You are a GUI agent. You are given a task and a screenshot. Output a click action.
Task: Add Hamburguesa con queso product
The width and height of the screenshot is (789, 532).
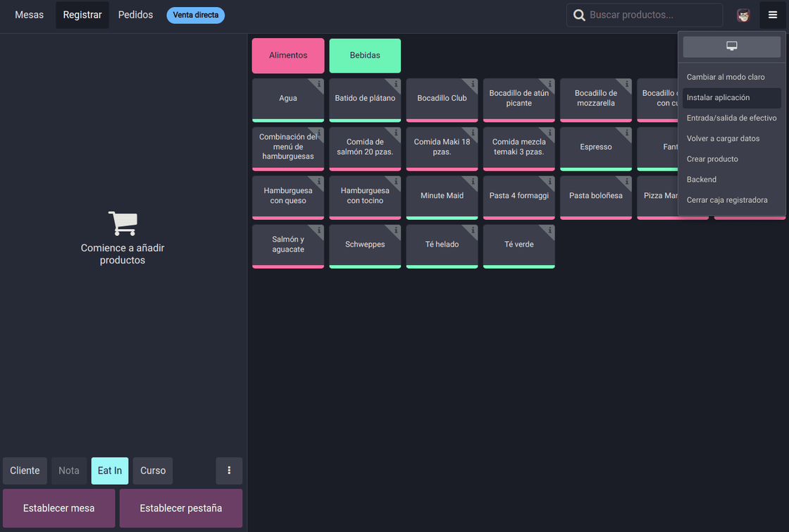tap(288, 197)
